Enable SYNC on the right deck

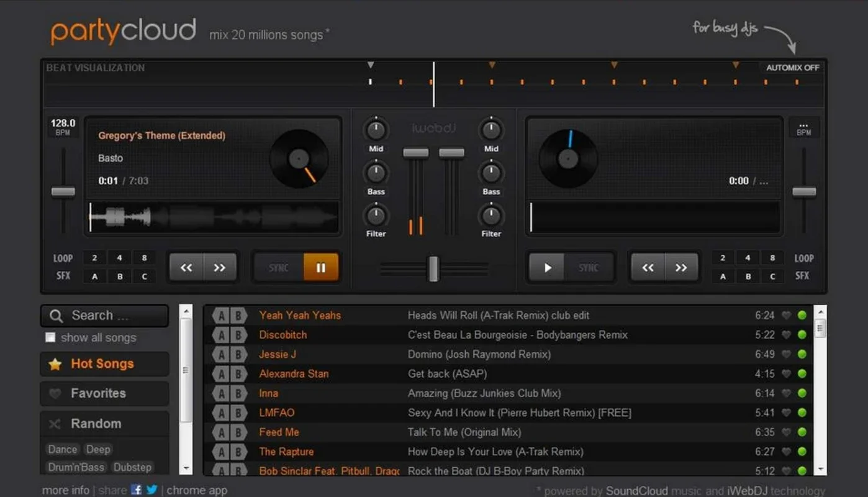click(589, 268)
